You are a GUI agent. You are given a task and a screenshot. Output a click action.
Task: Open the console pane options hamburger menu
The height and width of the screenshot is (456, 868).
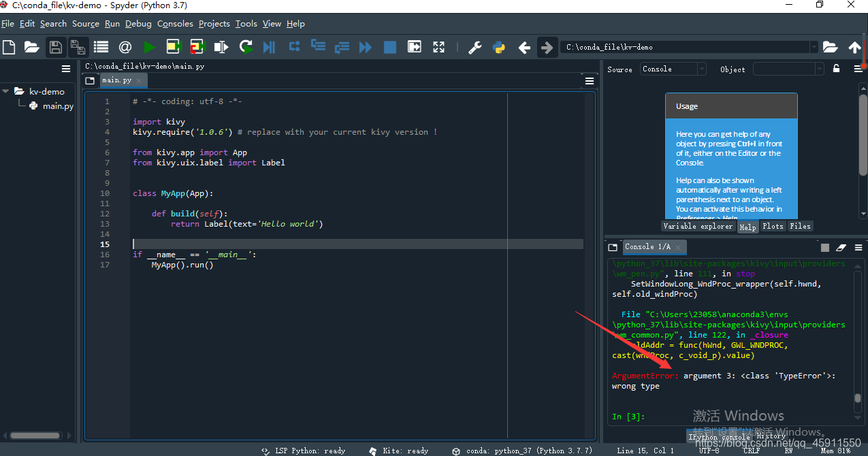pyautogui.click(x=858, y=248)
